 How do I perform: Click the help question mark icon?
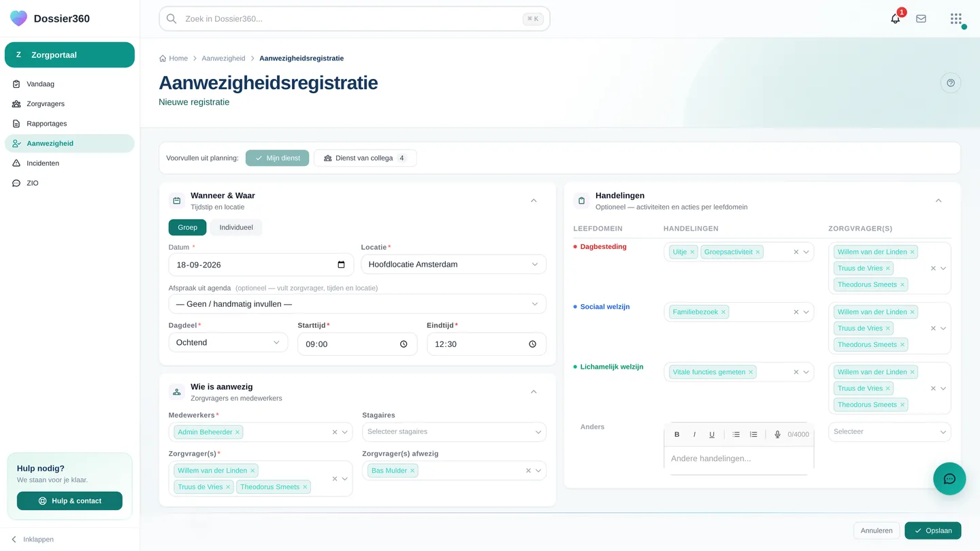[x=951, y=83]
